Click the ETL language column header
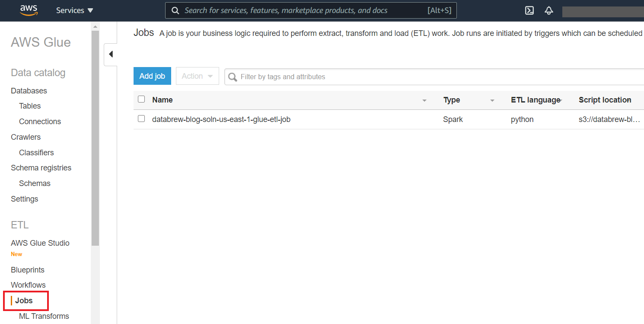Viewport: 644px width, 324px height. tap(536, 100)
